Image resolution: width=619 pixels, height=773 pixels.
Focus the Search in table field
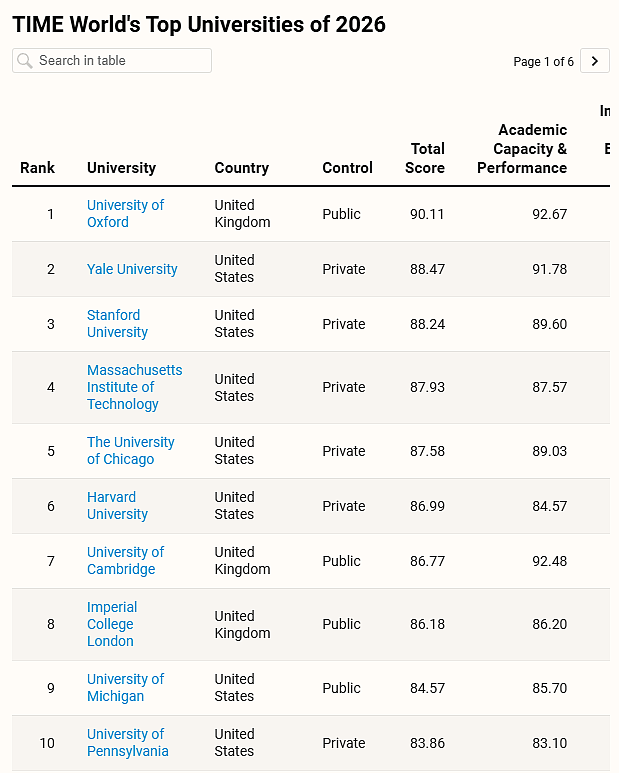tap(112, 61)
